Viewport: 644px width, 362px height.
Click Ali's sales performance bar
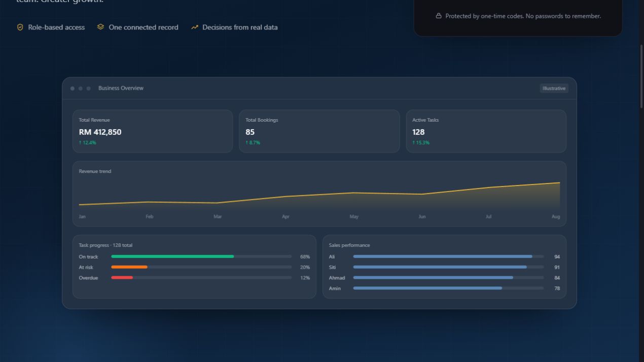[443, 257]
